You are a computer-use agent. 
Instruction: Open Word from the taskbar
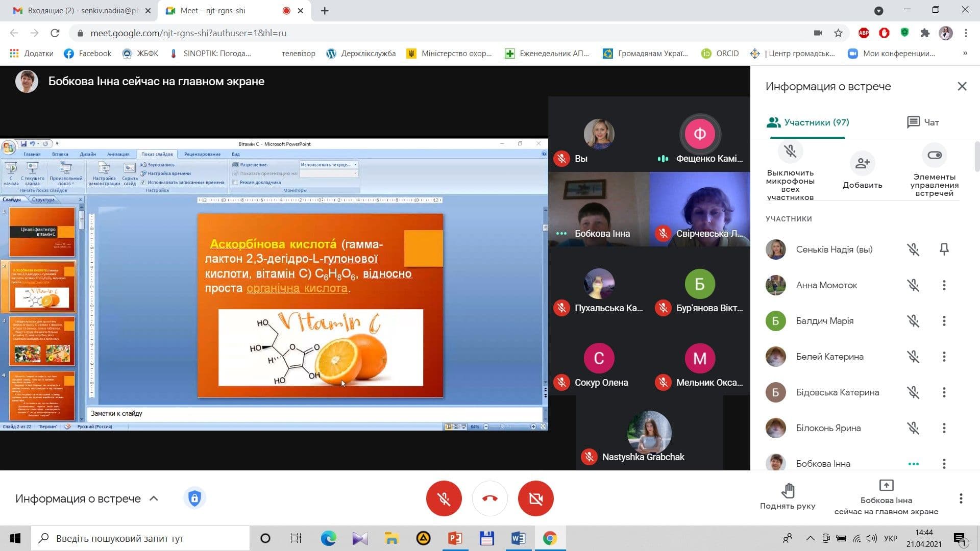[518, 538]
